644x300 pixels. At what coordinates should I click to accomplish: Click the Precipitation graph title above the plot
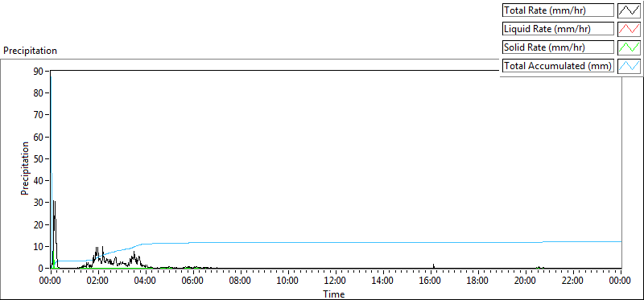pyautogui.click(x=30, y=51)
